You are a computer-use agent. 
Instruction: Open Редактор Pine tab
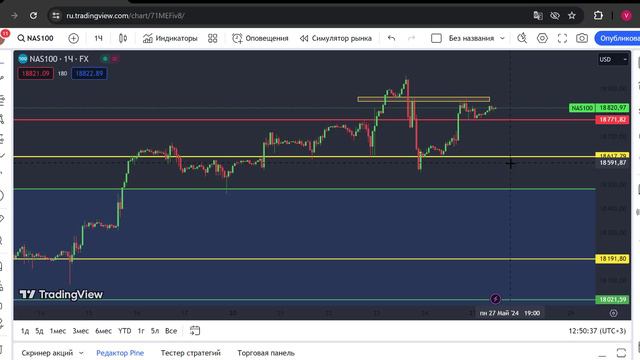120,353
